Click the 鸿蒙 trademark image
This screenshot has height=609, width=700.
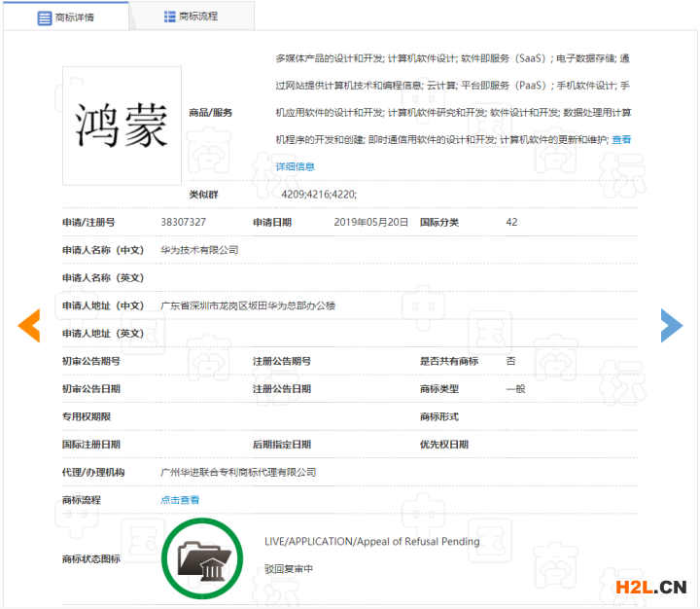point(122,125)
